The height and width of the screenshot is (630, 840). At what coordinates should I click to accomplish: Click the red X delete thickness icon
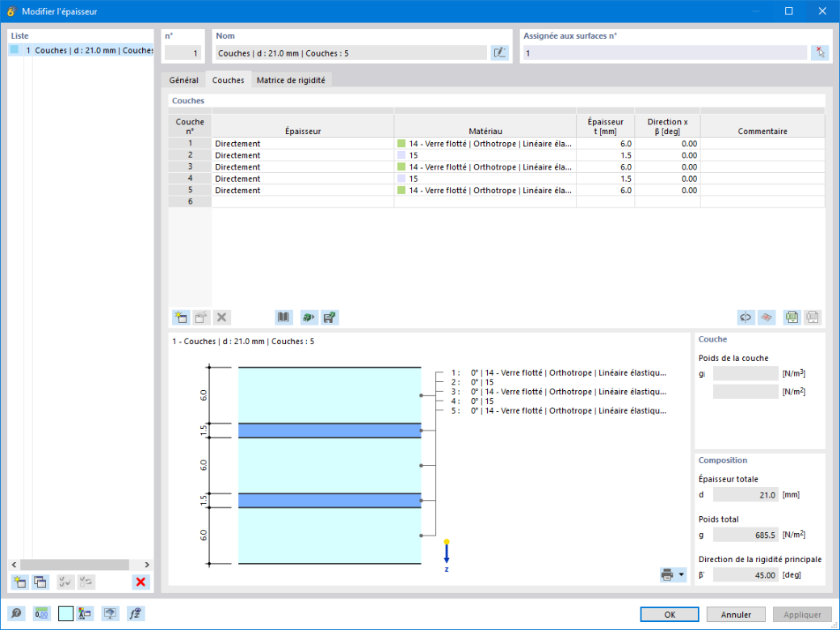(x=141, y=582)
